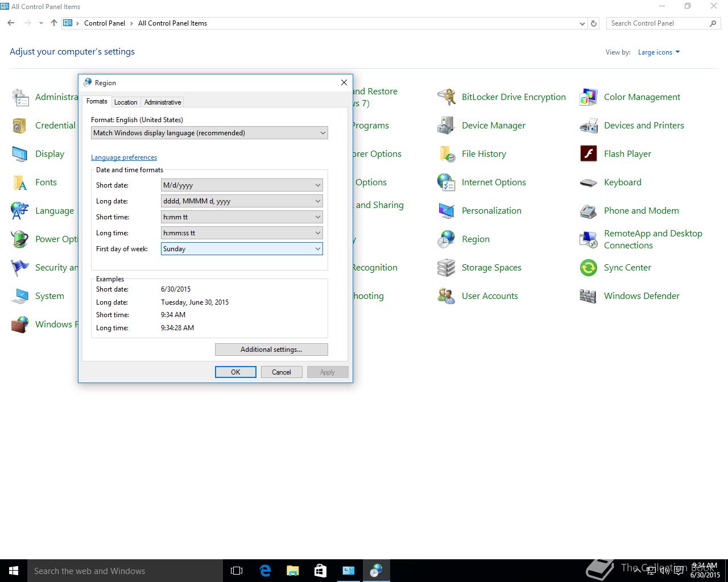Screen dimensions: 728x582
Task: Click the Region taskbar button
Action: pos(376,571)
